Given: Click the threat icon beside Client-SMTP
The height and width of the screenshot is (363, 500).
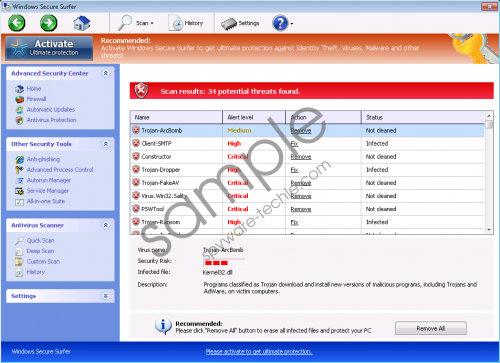Looking at the screenshot, I should [136, 143].
